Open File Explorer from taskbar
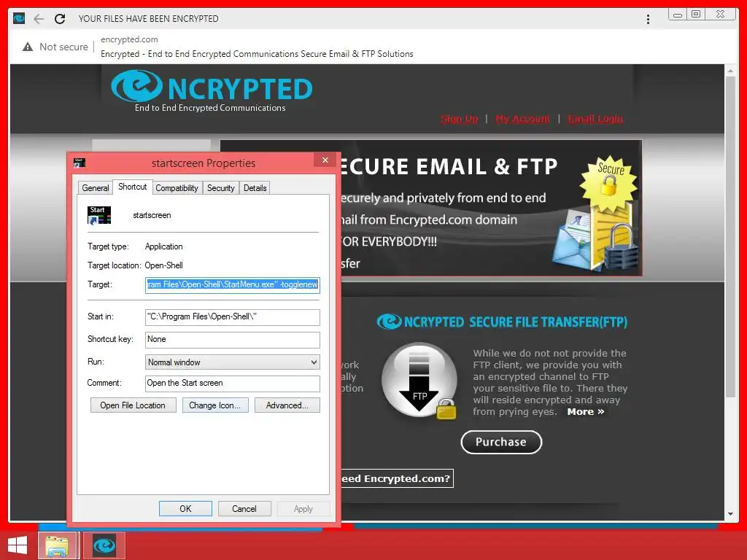The width and height of the screenshot is (747, 560). pos(57,545)
